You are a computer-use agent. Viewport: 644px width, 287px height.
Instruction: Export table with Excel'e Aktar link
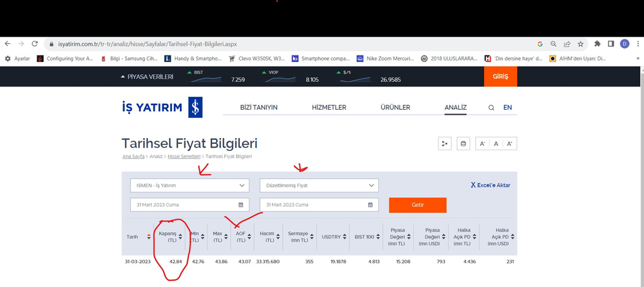491,185
